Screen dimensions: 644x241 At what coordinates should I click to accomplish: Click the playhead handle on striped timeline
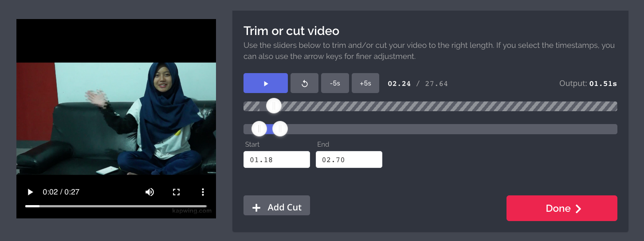(x=274, y=106)
